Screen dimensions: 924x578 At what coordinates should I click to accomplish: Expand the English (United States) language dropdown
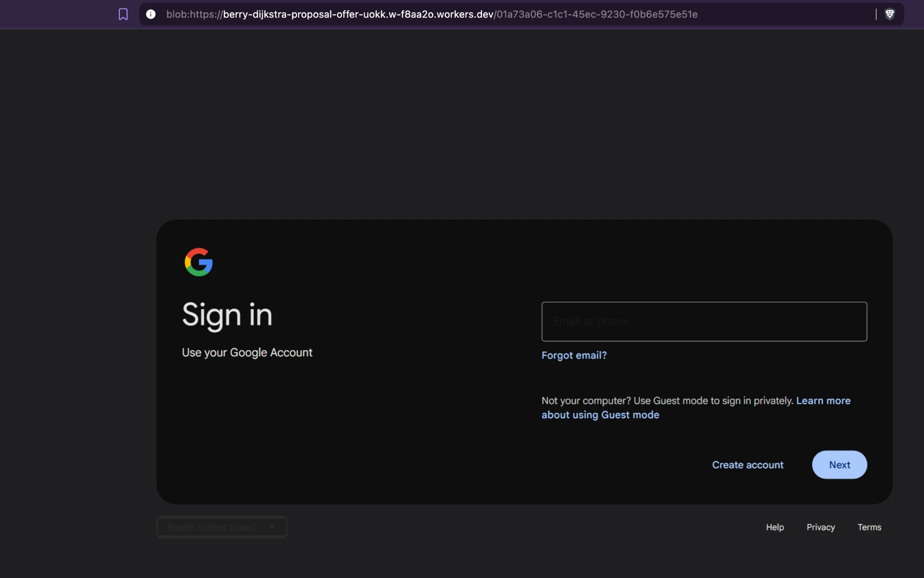tap(222, 527)
